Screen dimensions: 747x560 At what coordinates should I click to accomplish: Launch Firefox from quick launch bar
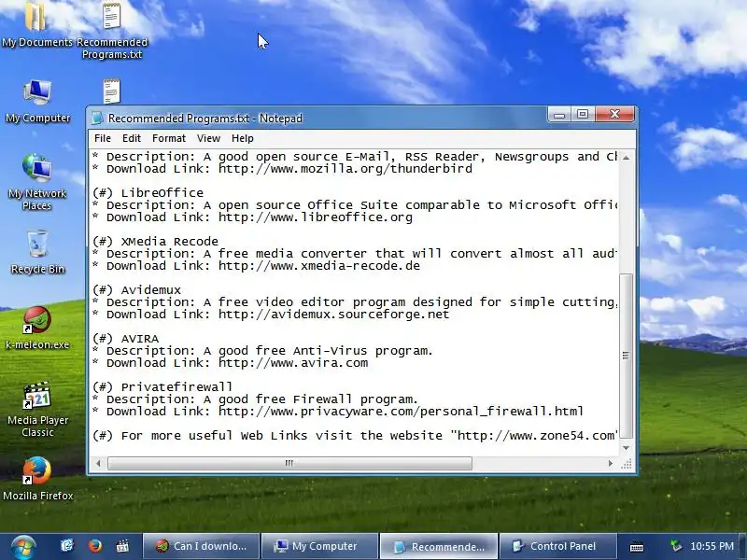(95, 546)
